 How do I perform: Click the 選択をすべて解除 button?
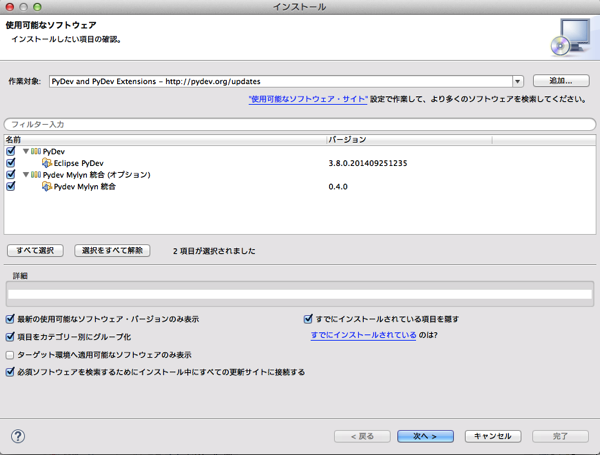pos(112,251)
